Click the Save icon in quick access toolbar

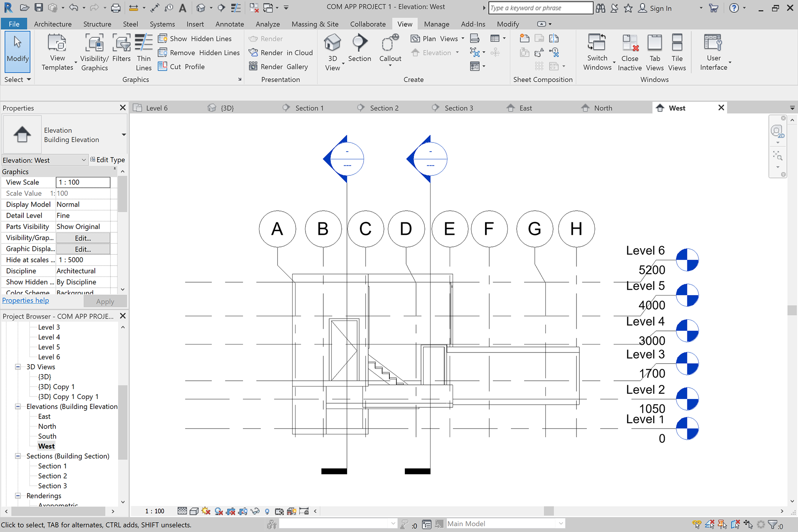click(39, 7)
